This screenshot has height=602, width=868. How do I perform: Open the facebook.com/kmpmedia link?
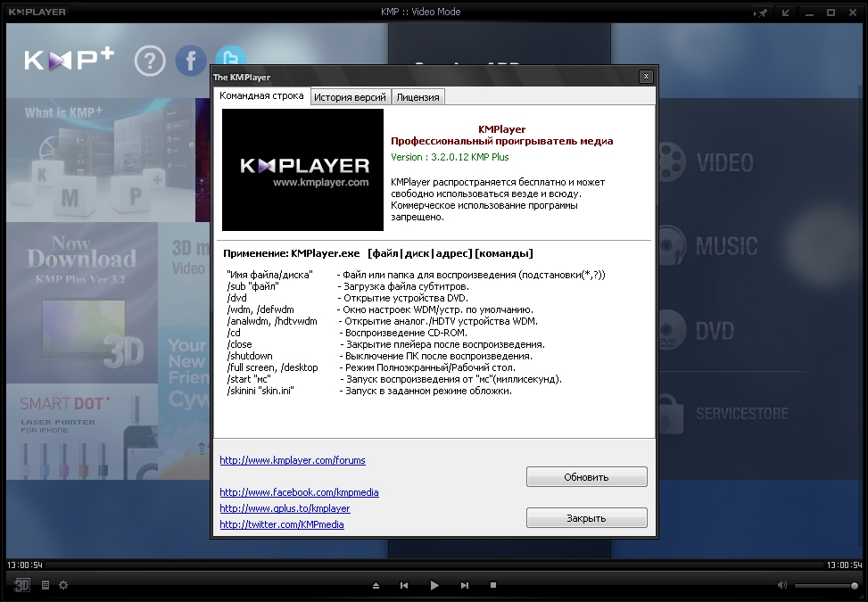[299, 492]
